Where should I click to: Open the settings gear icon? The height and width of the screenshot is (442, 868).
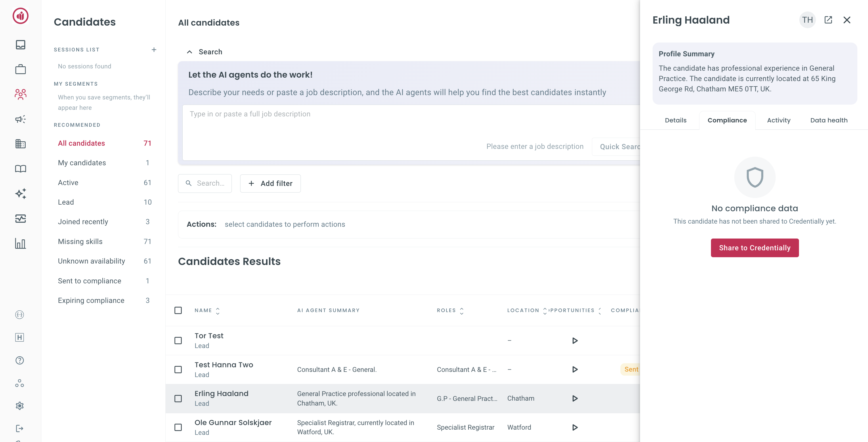click(x=20, y=406)
